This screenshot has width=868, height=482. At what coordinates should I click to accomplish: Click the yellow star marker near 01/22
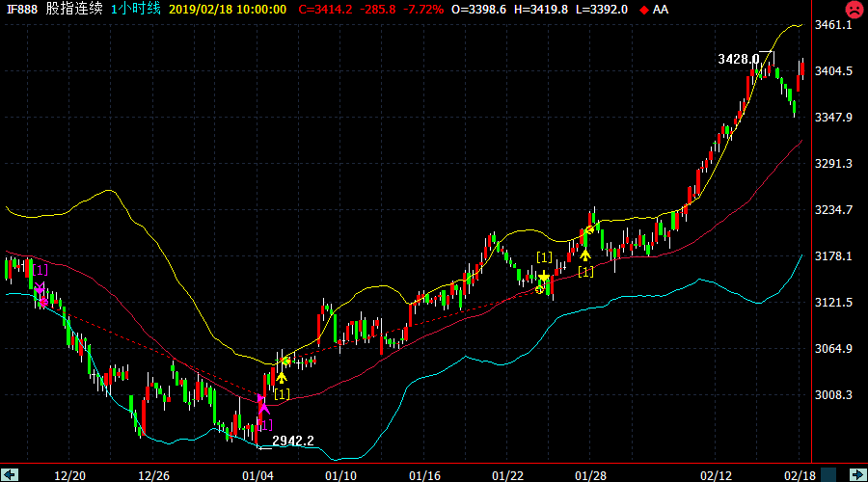543,279
